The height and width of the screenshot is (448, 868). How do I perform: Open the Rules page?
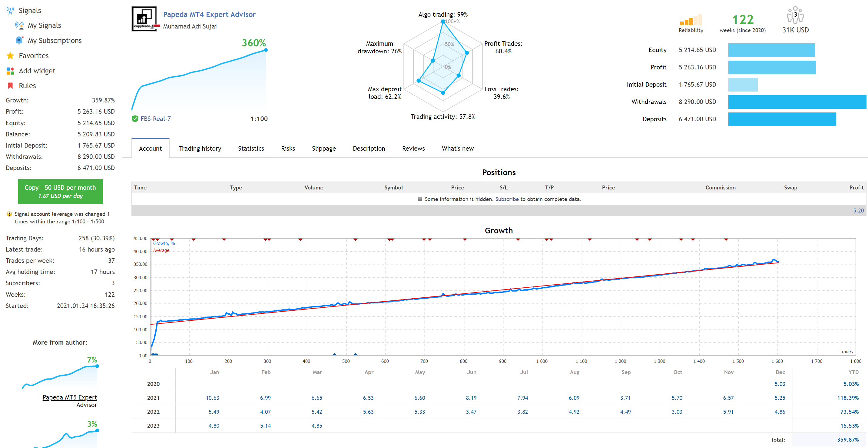pos(27,86)
